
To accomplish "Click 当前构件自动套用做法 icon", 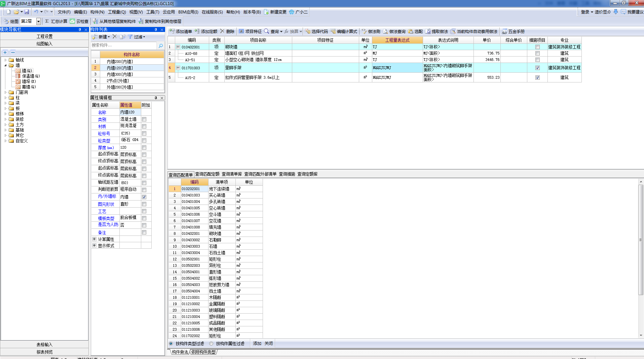I will (453, 31).
